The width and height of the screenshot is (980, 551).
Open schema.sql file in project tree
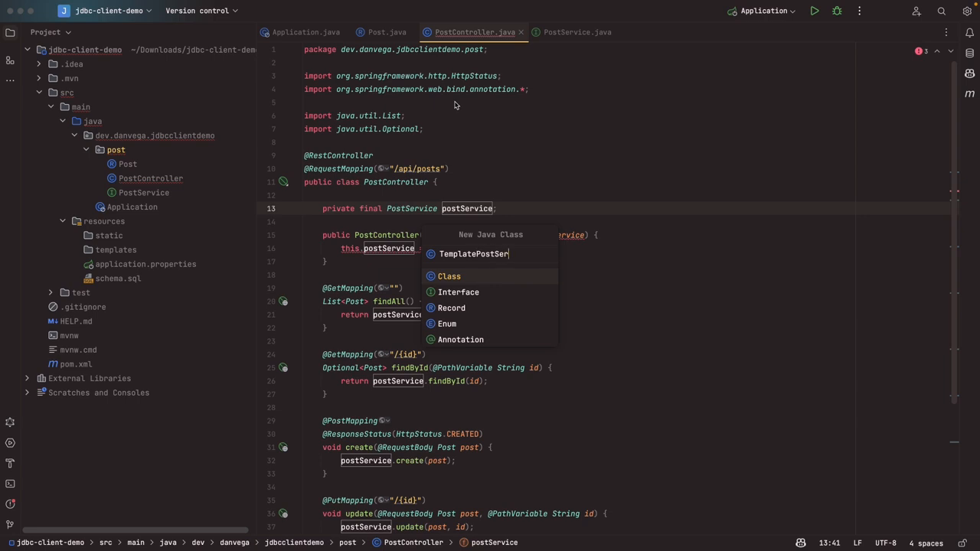(x=118, y=279)
